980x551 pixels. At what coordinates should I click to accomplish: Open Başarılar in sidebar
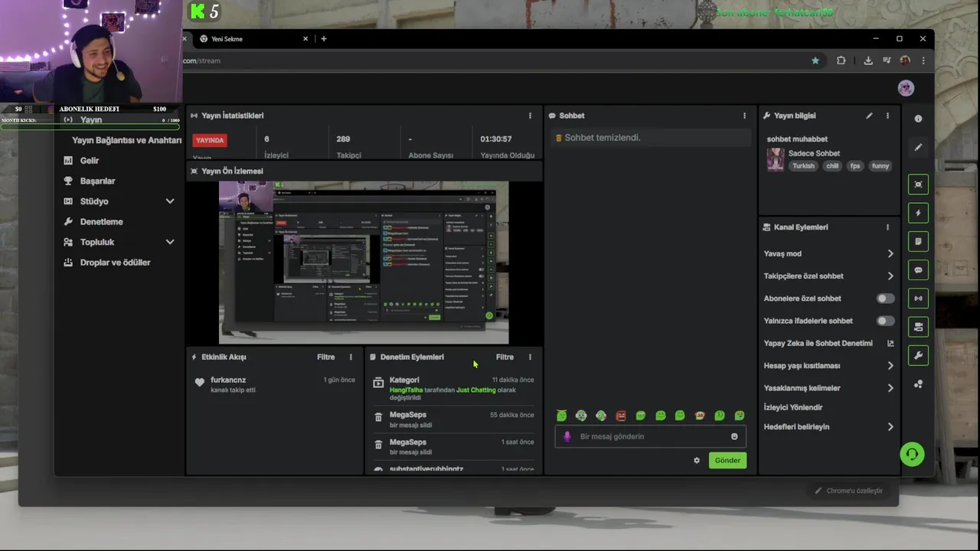[x=97, y=181]
